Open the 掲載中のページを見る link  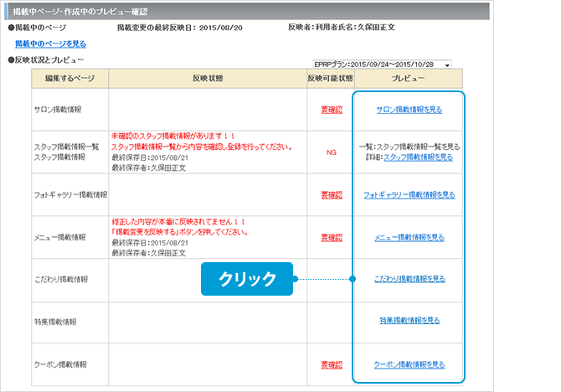50,44
